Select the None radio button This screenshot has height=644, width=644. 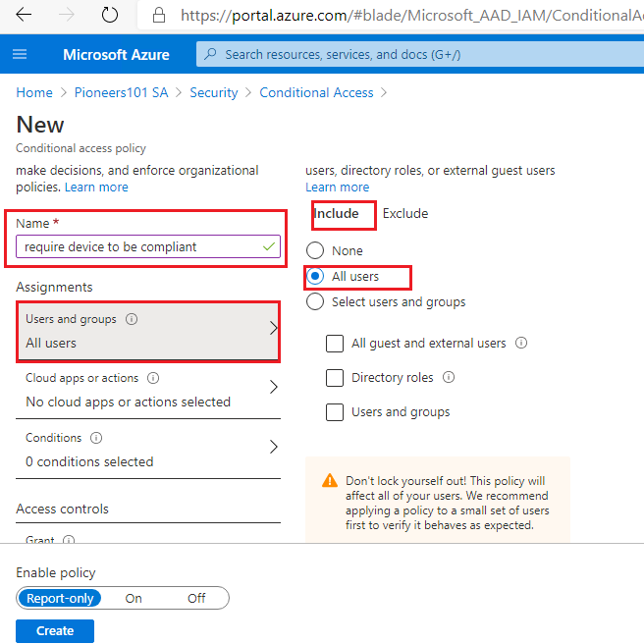point(315,250)
